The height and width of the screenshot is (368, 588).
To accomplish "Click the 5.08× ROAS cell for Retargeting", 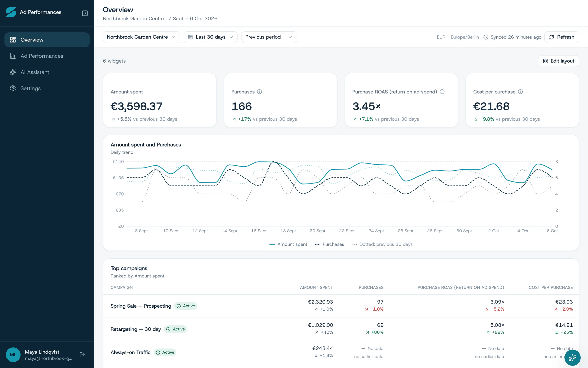I will (x=497, y=325).
